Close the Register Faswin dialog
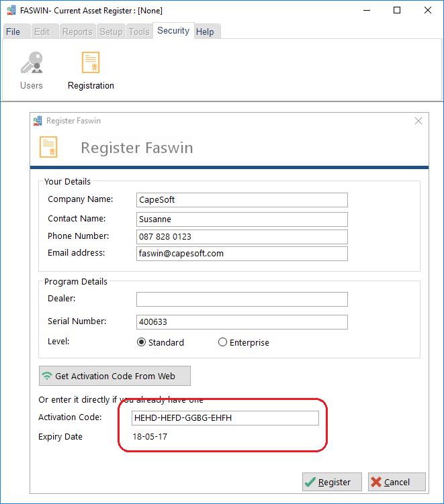 [418, 121]
